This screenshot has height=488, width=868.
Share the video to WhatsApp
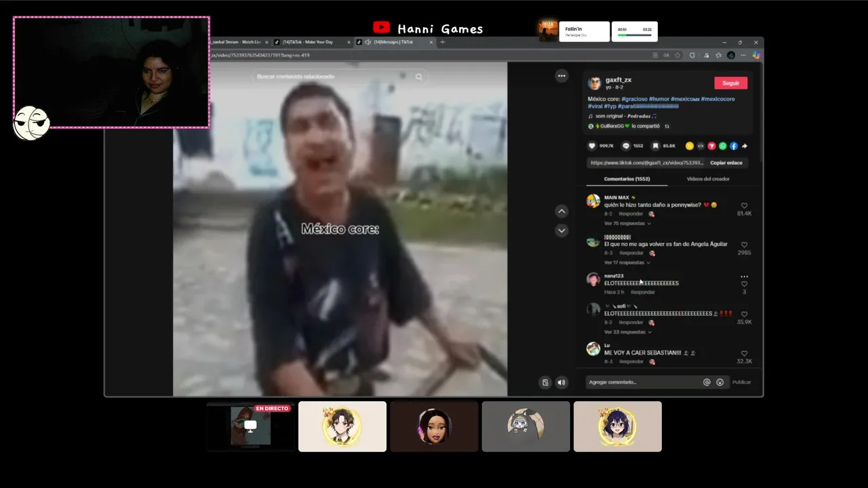(722, 146)
